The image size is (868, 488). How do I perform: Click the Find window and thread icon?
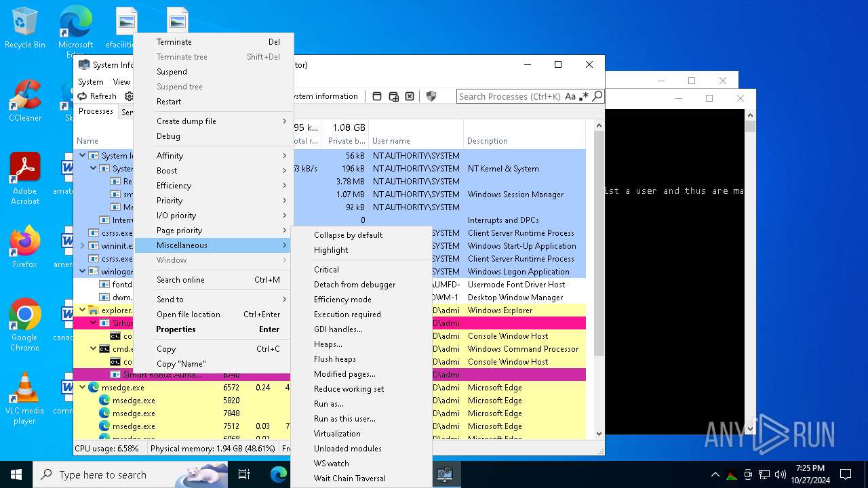point(393,96)
